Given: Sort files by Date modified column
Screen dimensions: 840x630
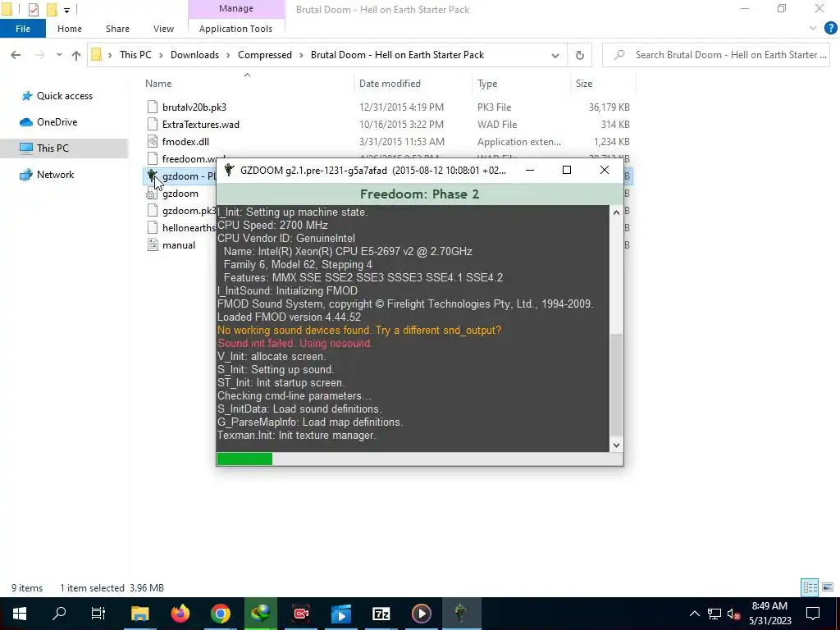Looking at the screenshot, I should pyautogui.click(x=390, y=84).
